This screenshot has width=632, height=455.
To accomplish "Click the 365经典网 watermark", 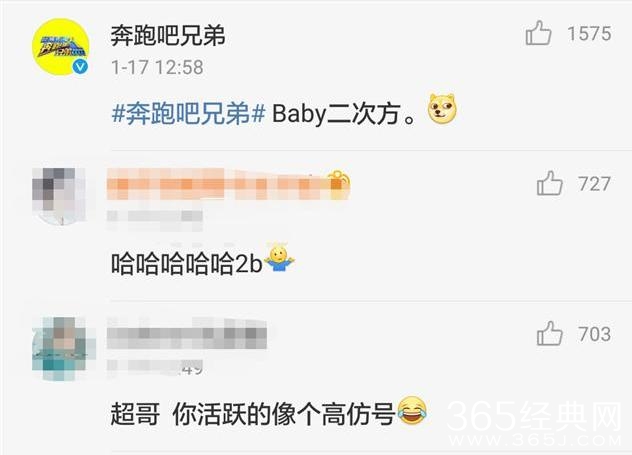I will coord(534,423).
